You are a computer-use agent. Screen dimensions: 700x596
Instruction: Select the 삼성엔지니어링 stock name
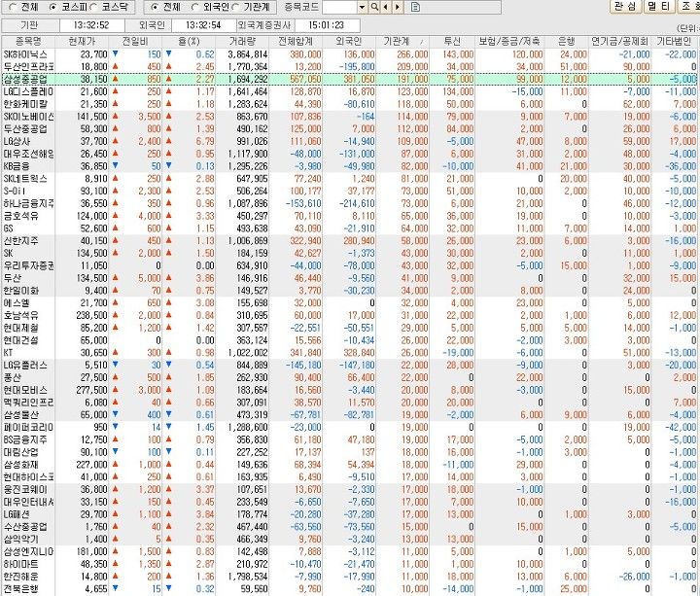(x=28, y=552)
